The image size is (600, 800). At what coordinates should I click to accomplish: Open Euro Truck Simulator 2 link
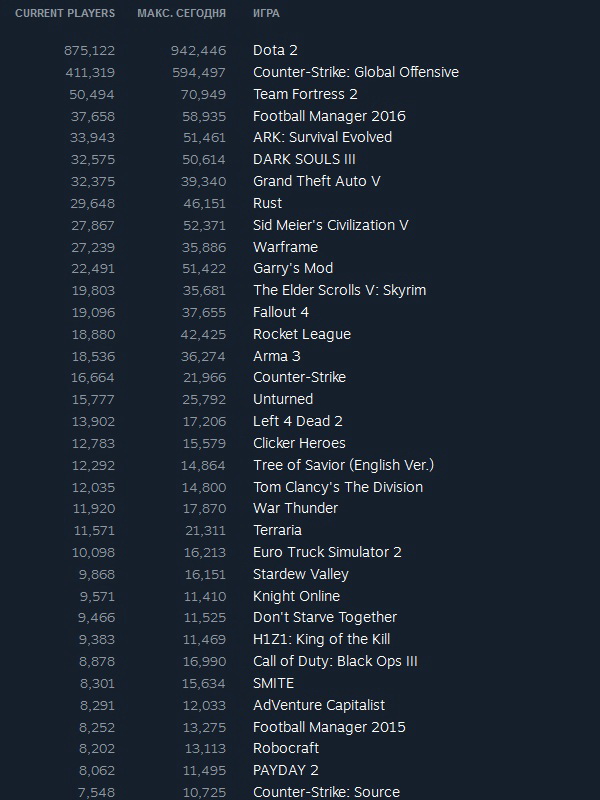click(x=328, y=552)
